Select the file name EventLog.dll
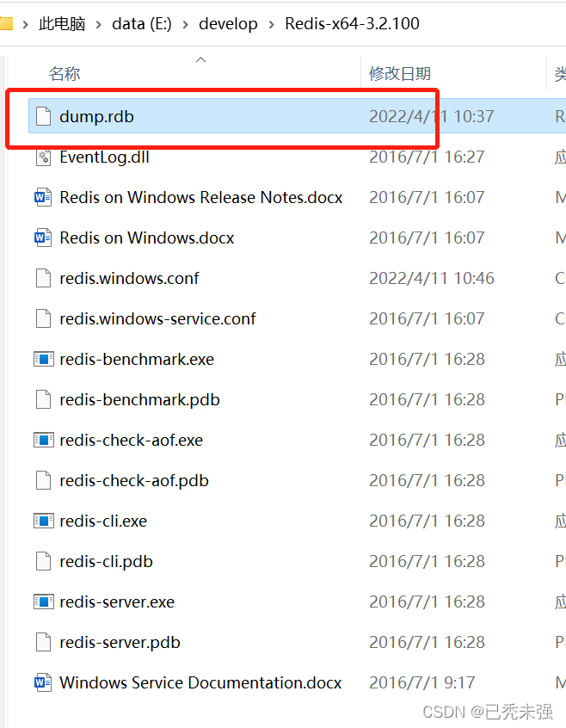 (104, 157)
